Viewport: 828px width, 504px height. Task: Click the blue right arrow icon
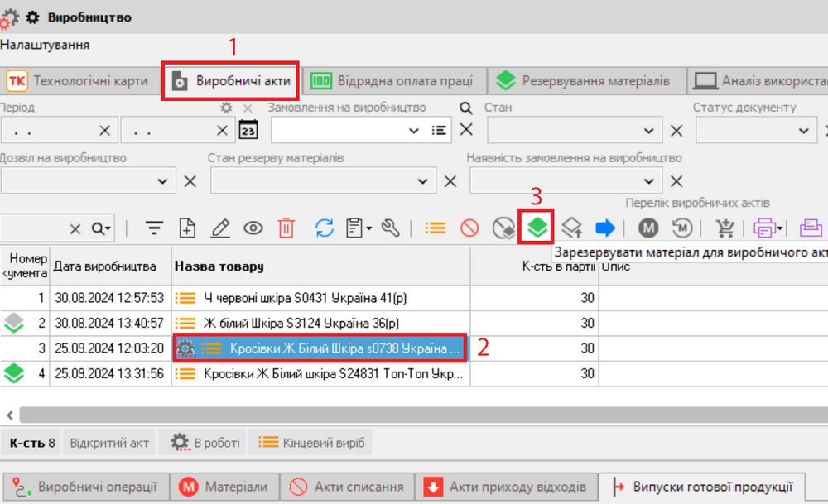tap(605, 228)
